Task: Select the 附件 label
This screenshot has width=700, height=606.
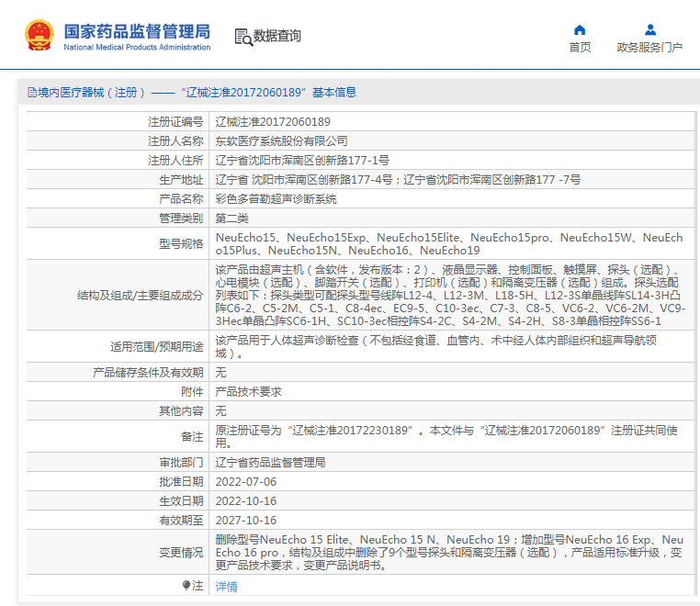Action: pyautogui.click(x=192, y=392)
